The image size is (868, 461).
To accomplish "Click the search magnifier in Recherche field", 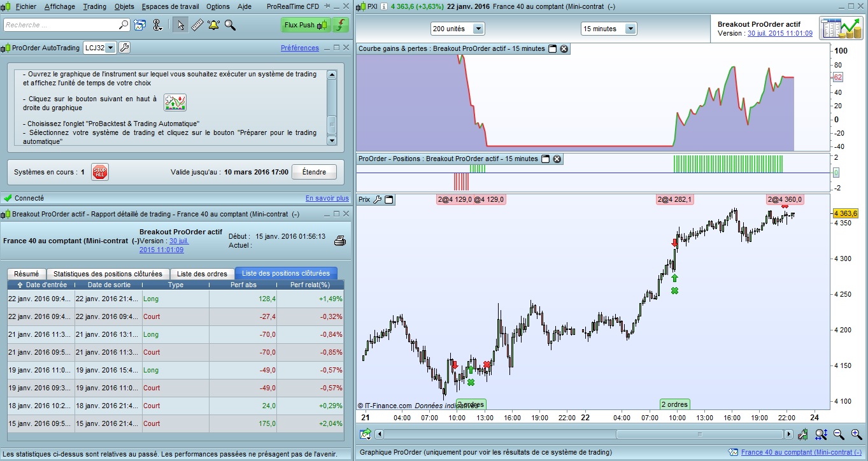I will coord(124,25).
